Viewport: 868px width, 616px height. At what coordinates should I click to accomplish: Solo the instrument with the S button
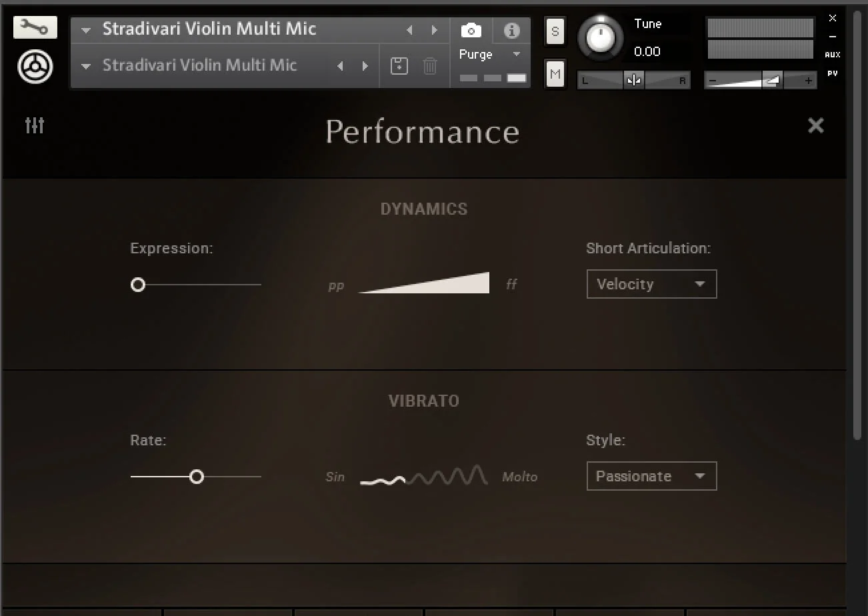(x=555, y=31)
